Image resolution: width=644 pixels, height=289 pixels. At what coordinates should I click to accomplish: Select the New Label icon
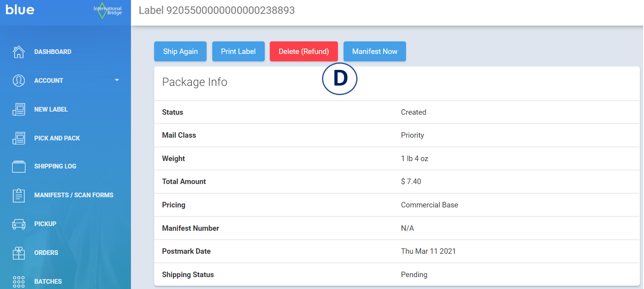click(19, 109)
